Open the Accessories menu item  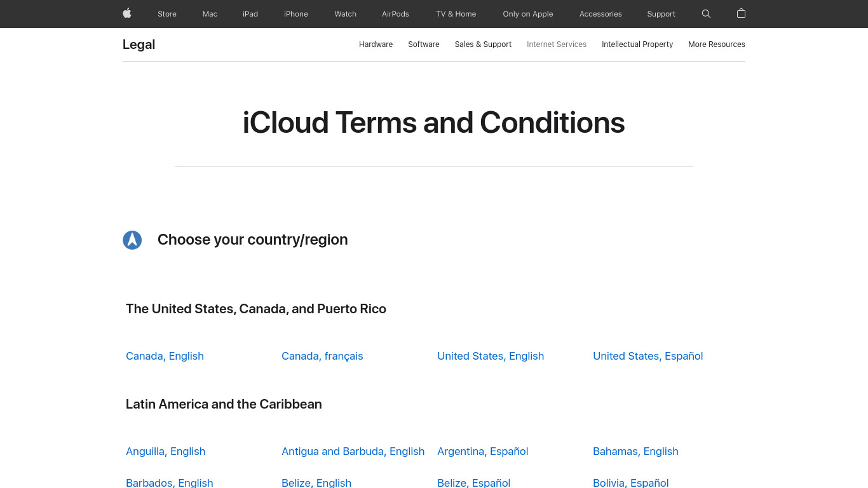[600, 14]
